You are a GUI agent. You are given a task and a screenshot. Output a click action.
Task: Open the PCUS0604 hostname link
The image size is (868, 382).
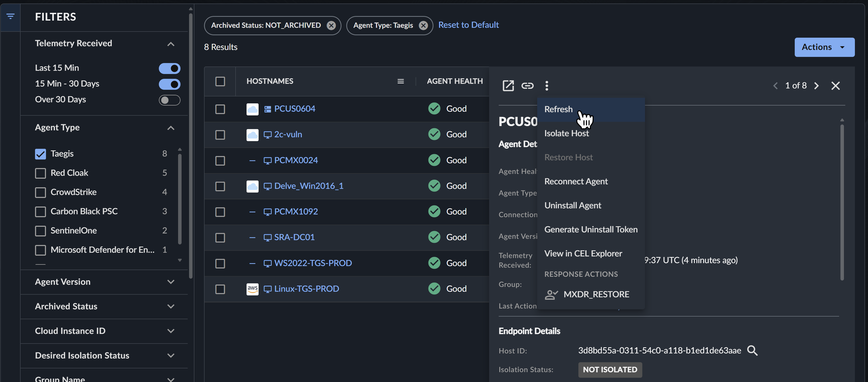point(294,109)
